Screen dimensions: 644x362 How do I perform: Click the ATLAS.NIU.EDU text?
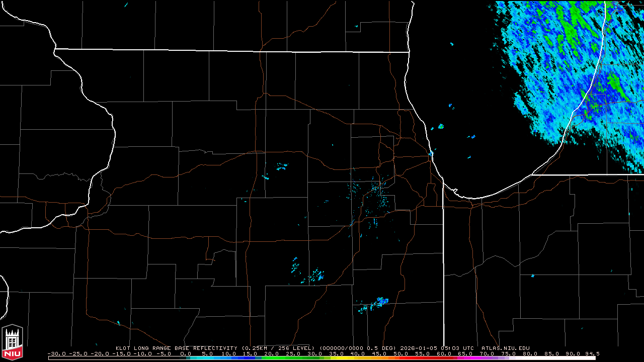pyautogui.click(x=505, y=348)
